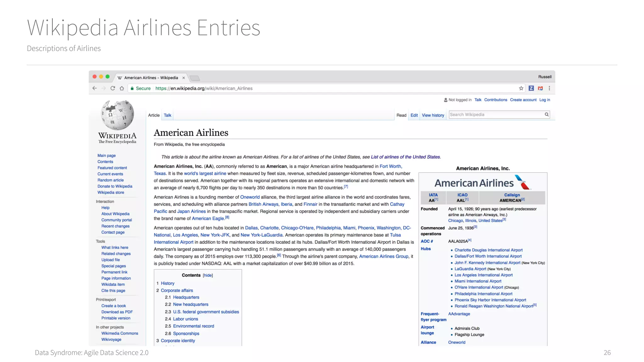
Task: Click the Wikipedia search magnifier icon
Action: (x=547, y=115)
